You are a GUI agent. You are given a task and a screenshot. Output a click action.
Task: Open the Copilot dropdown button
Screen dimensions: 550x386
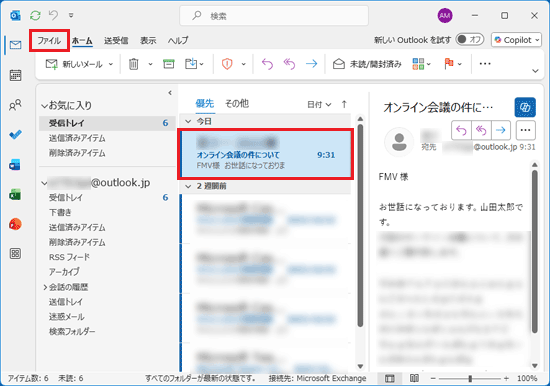[x=516, y=40]
